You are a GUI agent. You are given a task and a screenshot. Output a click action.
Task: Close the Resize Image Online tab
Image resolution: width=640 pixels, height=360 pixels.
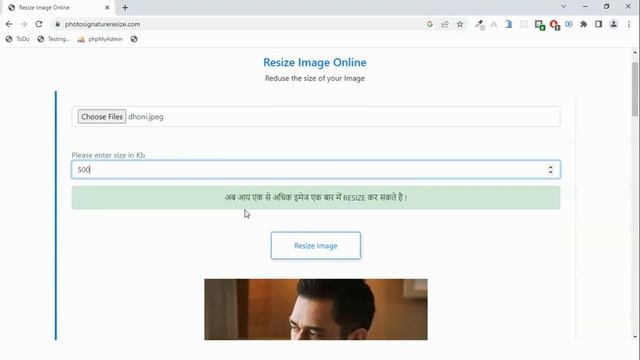[x=107, y=7]
